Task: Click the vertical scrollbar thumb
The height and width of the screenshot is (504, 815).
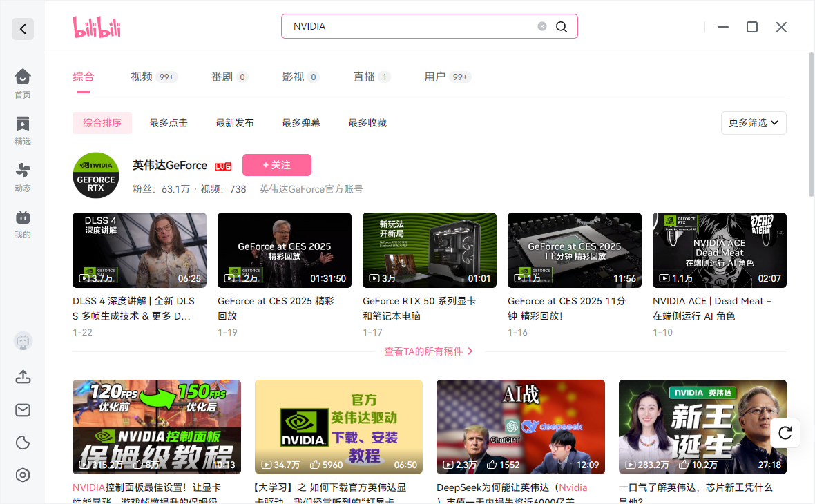Action: (811, 125)
